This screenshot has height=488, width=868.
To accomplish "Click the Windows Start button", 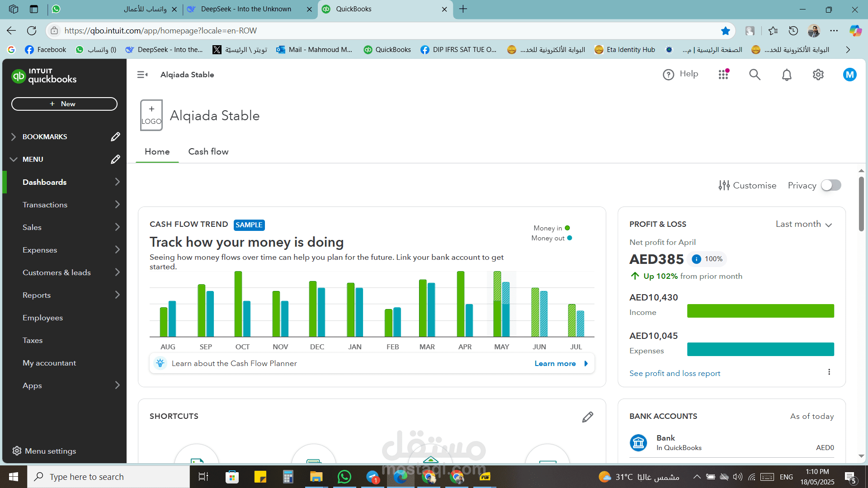I will point(14,477).
